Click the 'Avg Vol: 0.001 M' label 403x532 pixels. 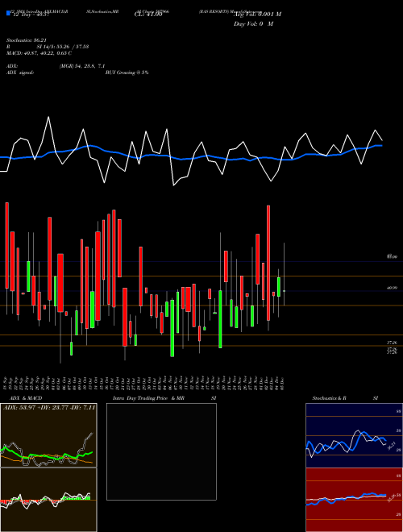(257, 15)
